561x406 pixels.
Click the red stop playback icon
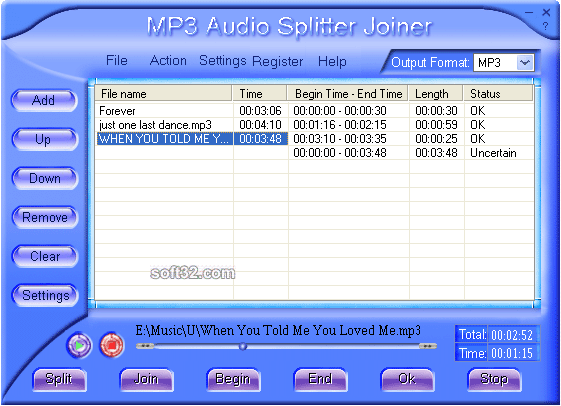[x=112, y=346]
